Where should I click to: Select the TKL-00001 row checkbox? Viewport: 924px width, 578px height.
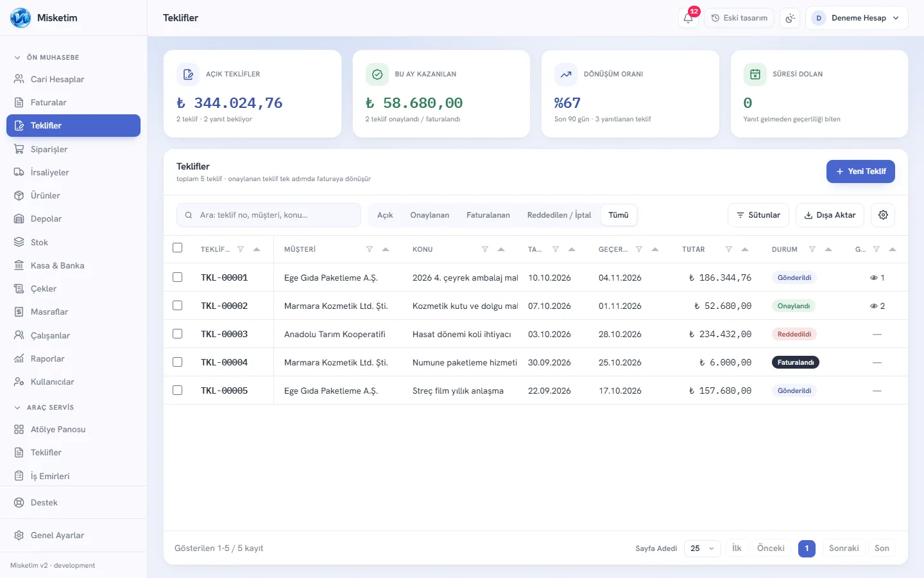click(178, 277)
